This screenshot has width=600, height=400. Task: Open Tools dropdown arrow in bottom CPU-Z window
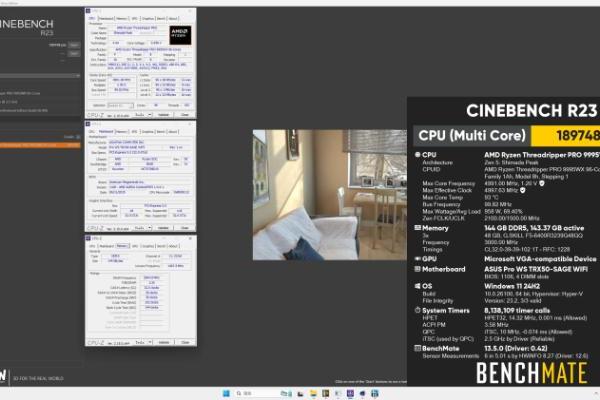150,342
